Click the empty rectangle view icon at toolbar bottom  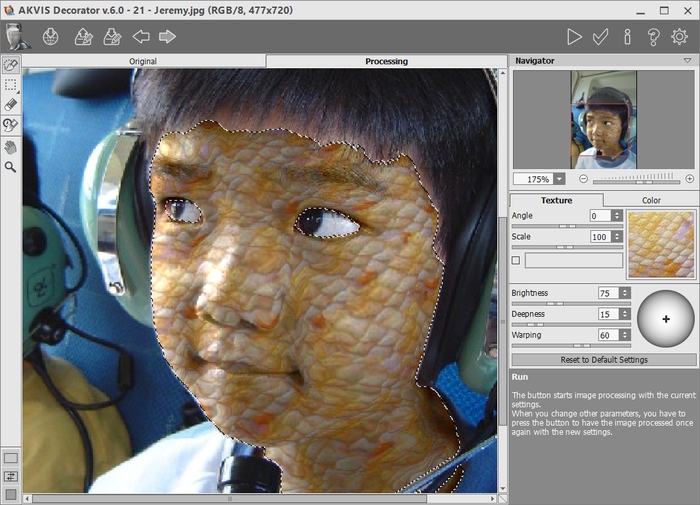click(11, 458)
